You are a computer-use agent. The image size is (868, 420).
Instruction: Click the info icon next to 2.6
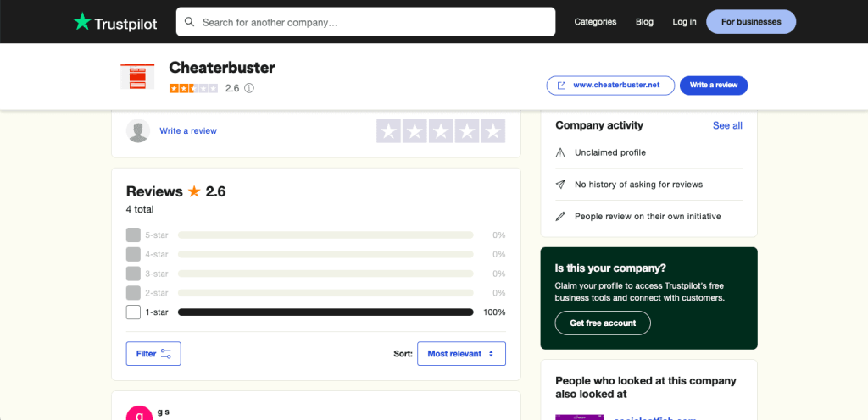coord(249,88)
